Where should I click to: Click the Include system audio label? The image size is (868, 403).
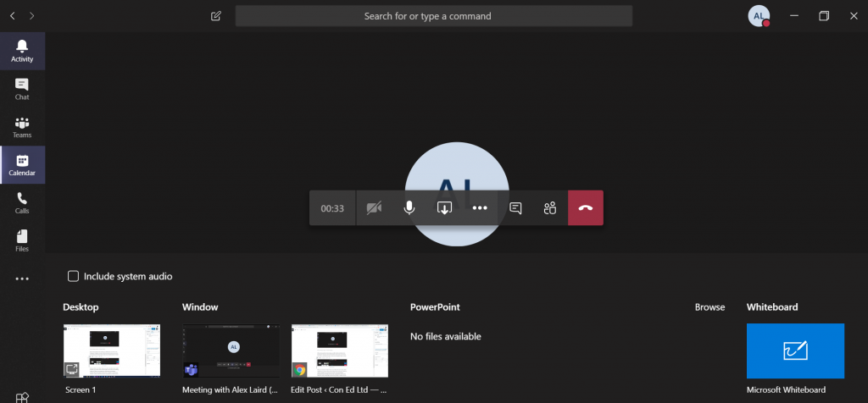point(128,276)
